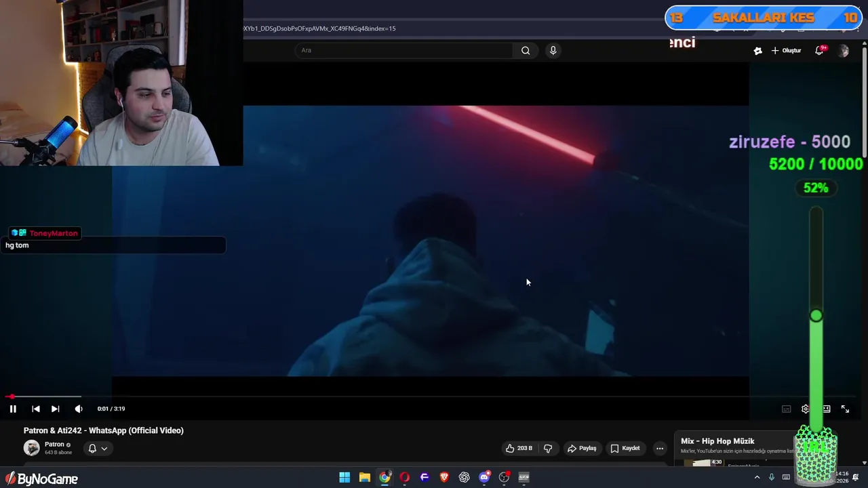
Task: Open ChatGPT app from taskbar
Action: (465, 477)
